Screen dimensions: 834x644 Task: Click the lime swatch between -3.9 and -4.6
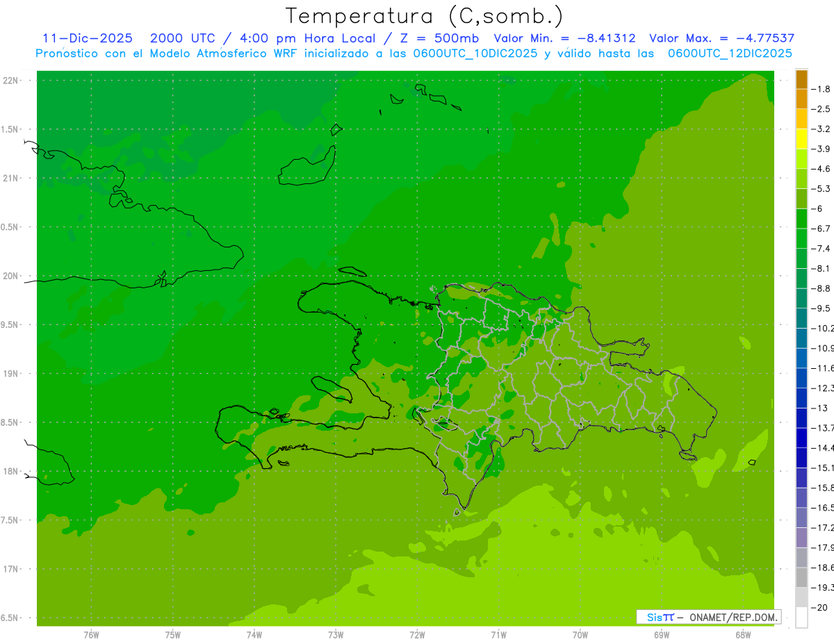pos(801,158)
